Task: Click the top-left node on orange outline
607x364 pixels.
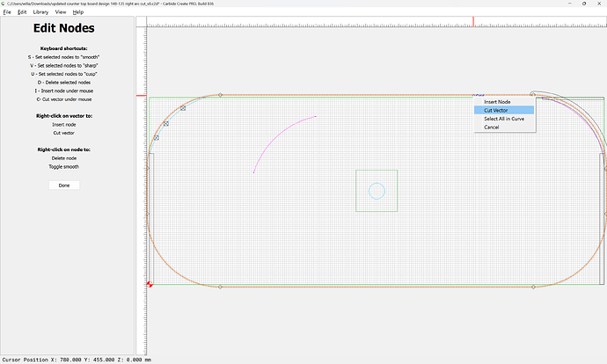Action: click(220, 95)
